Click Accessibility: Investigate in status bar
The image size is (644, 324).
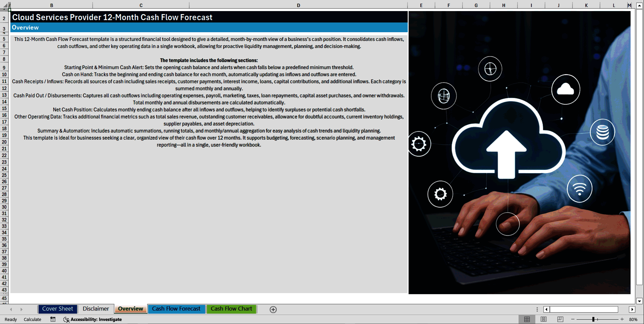(x=96, y=319)
